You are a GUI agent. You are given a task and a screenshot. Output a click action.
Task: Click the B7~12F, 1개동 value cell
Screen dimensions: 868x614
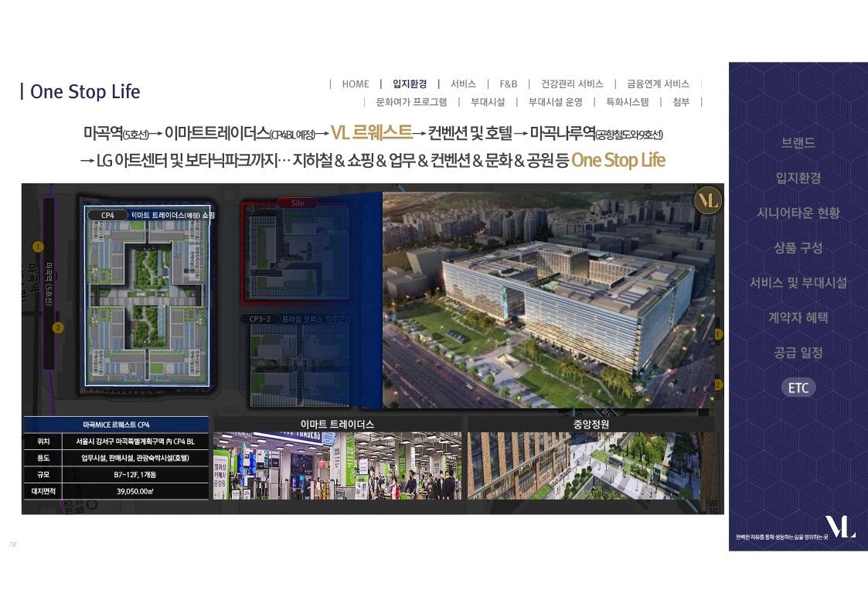coord(135,475)
